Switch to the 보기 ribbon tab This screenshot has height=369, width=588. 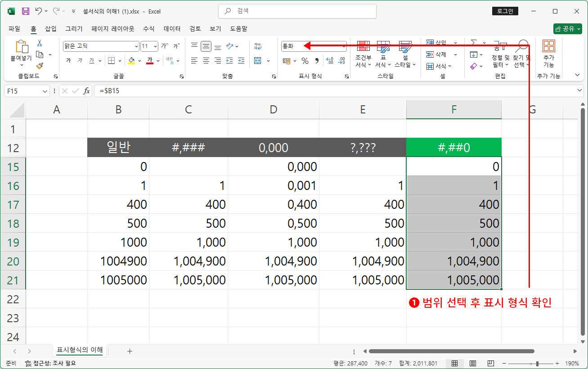[x=215, y=29]
